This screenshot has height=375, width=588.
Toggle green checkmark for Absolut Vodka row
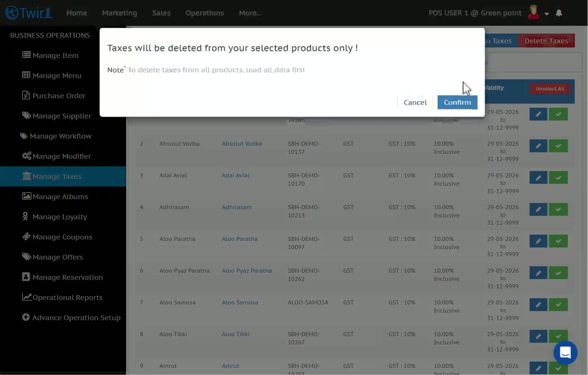point(558,146)
